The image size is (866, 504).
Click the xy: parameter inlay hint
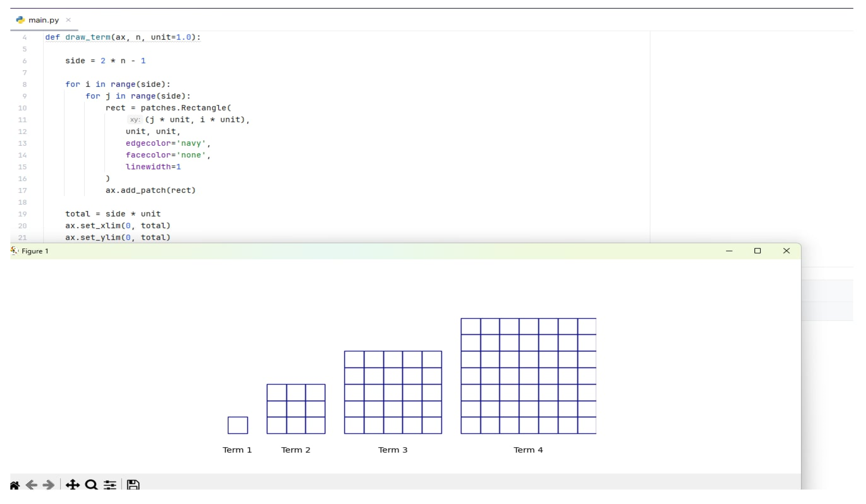(134, 120)
